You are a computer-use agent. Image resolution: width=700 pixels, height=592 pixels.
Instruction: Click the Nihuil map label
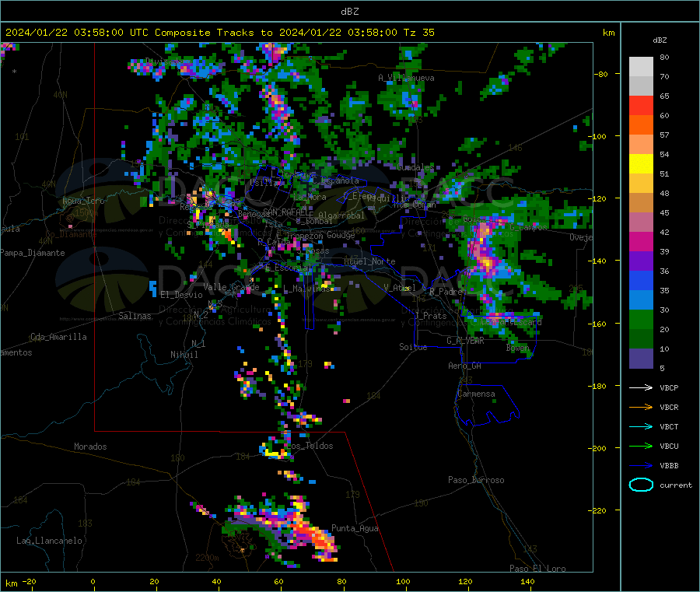(x=184, y=355)
